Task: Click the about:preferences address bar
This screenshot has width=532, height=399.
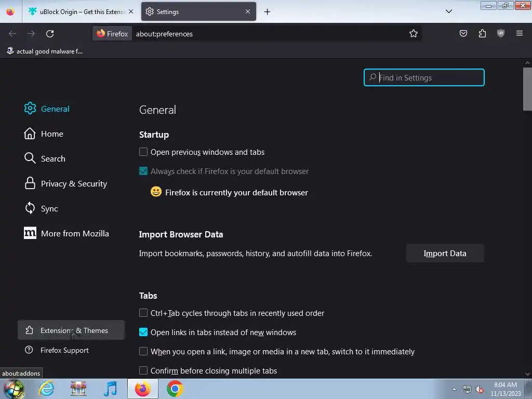Action: pos(268,34)
